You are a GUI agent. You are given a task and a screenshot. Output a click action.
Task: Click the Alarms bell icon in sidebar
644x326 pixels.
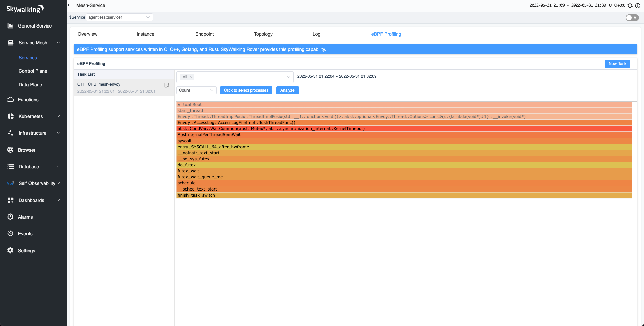10,217
